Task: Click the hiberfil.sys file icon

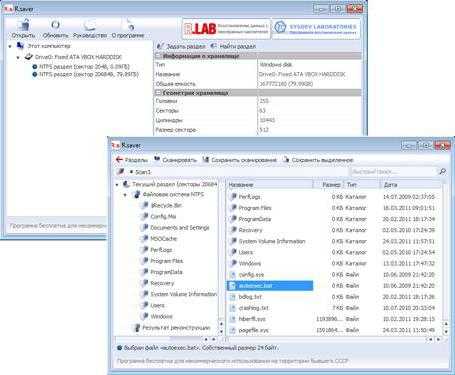Action: click(x=233, y=319)
